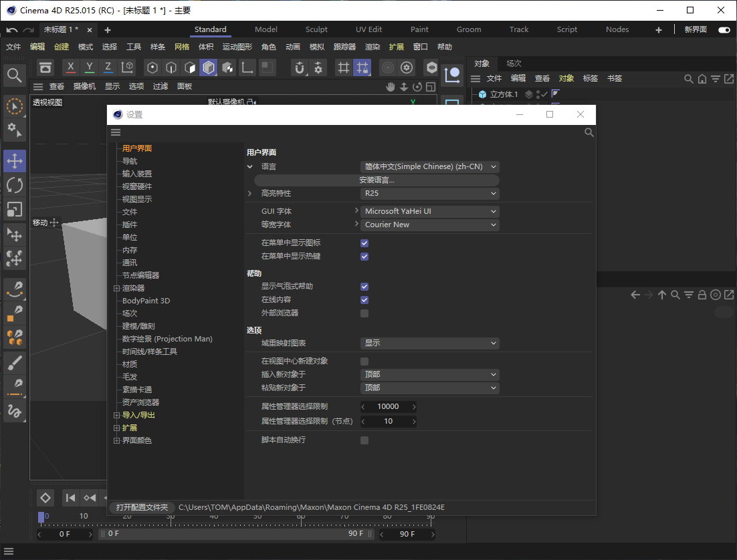Viewport: 737px width, 560px height.
Task: Toggle the Y axis lock icon
Action: pos(90,67)
